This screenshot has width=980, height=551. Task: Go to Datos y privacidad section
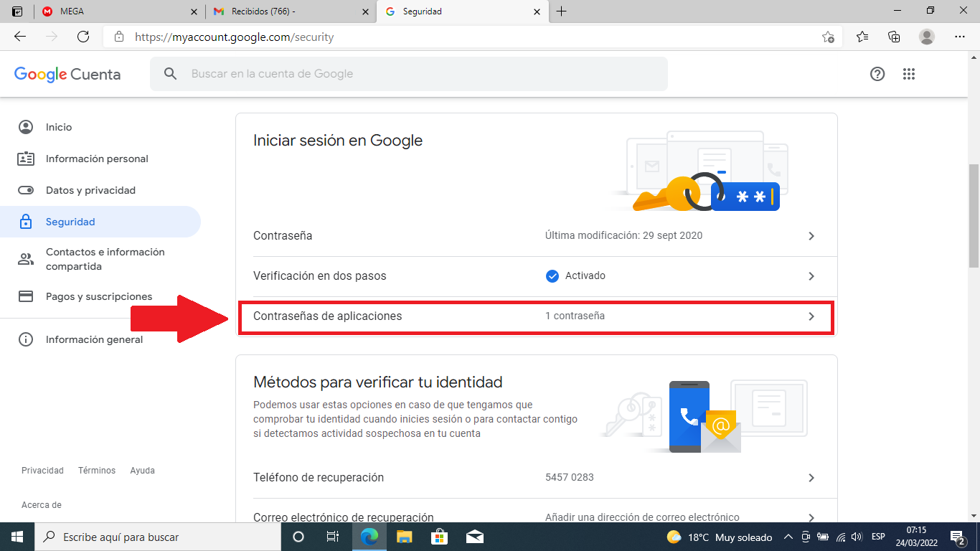point(90,190)
